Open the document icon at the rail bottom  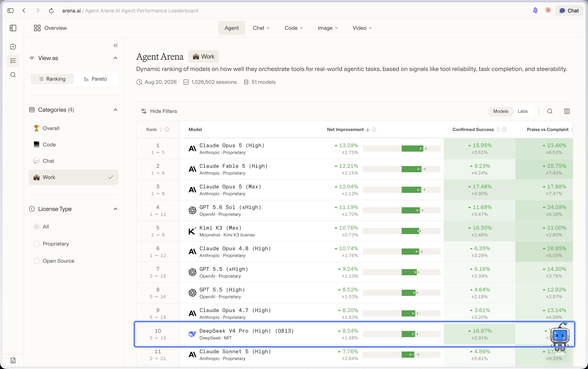[13, 360]
